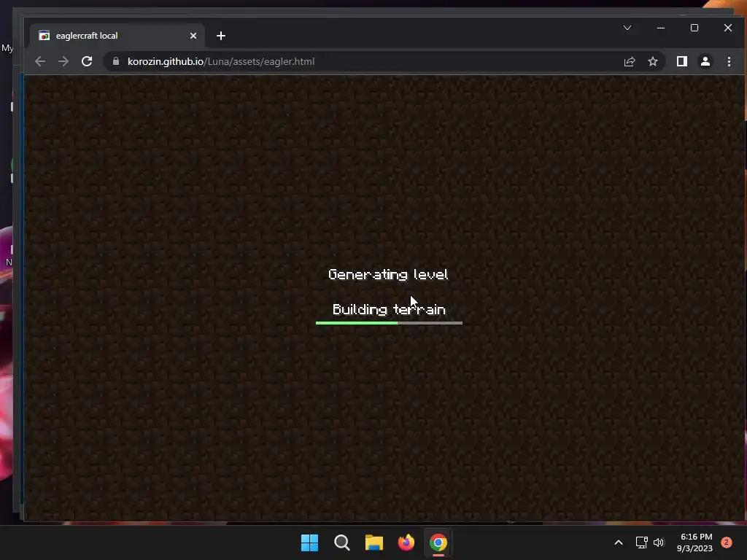Toggle the Chrome side panel
Screen dimensions: 747x560
point(682,61)
